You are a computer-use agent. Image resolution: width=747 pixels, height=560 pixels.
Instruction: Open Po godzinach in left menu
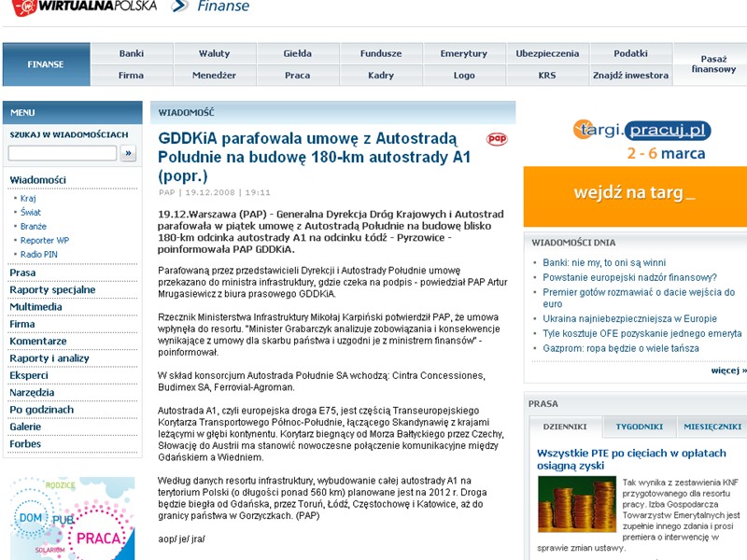[x=42, y=410]
